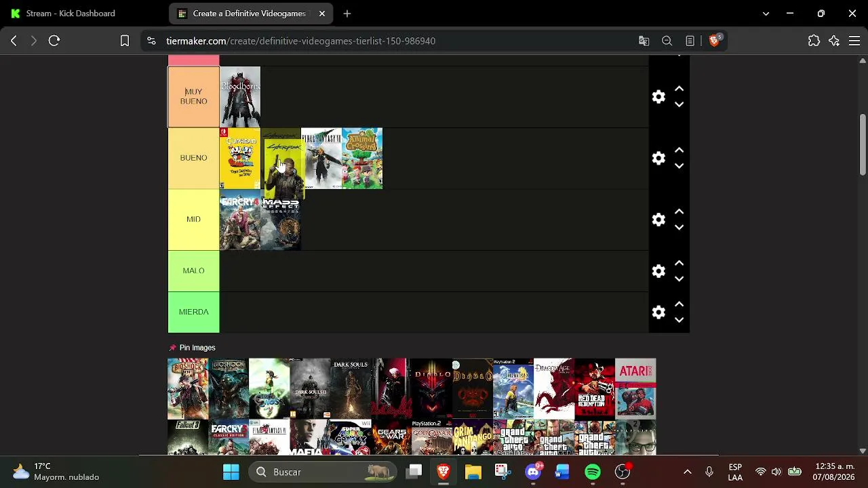
Task: Select the Super Mario Galaxy cover
Action: [x=351, y=437]
